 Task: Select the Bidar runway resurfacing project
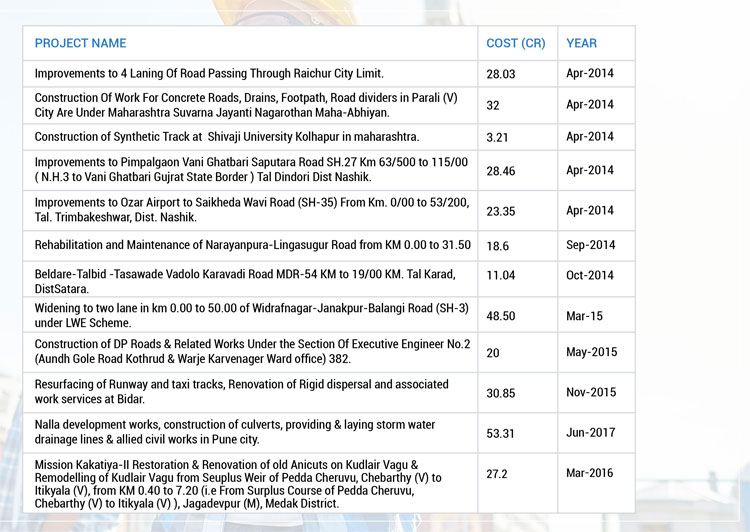click(x=242, y=391)
